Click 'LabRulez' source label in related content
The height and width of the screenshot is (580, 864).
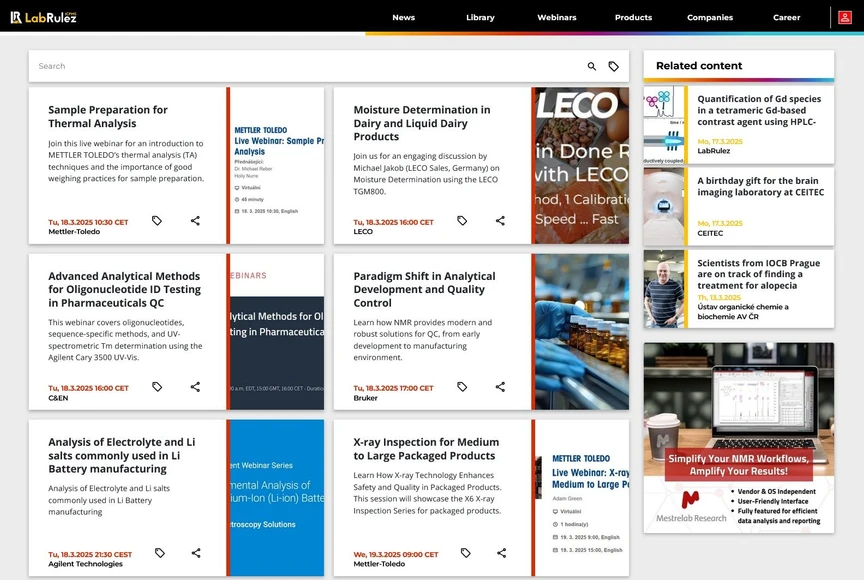[714, 151]
